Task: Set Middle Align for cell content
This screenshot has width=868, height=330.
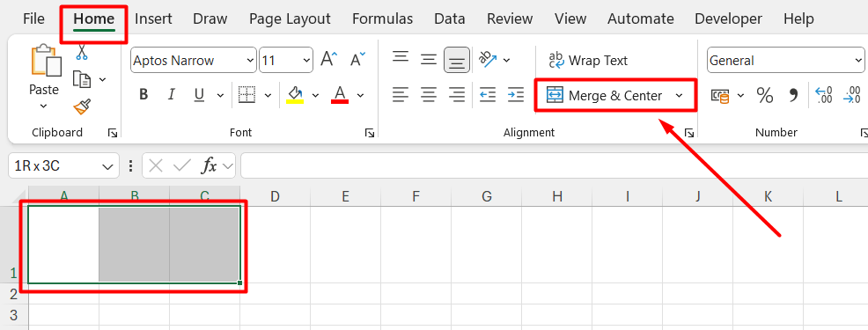Action: click(x=429, y=59)
